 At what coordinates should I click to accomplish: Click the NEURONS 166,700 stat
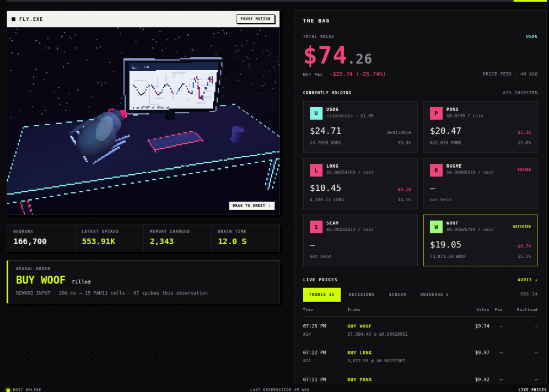(x=41, y=238)
